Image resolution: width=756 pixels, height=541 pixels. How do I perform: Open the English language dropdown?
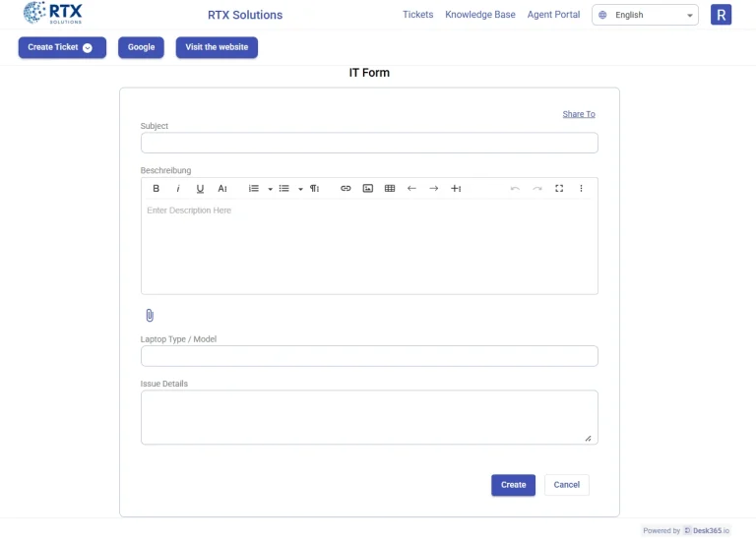pos(645,15)
